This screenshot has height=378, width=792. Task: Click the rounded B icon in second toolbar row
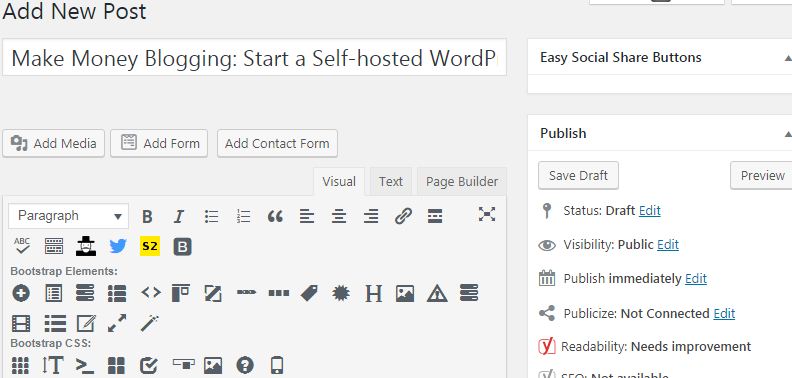(x=182, y=247)
